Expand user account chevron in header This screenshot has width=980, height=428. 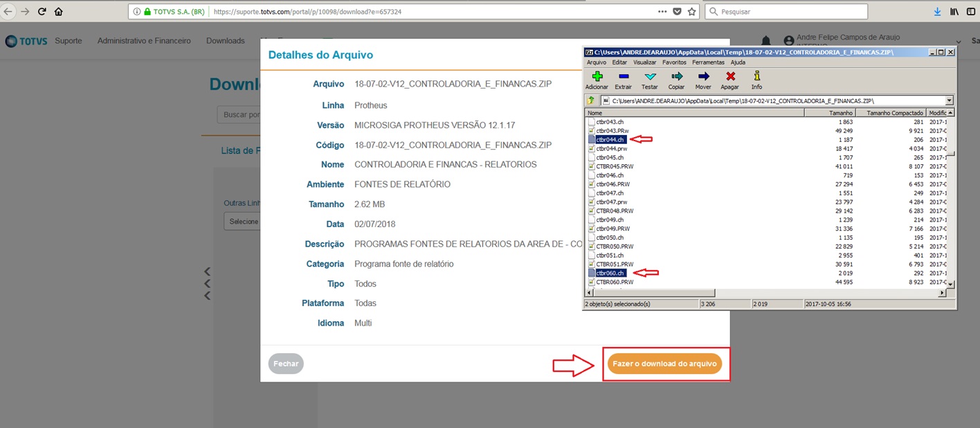pyautogui.click(x=958, y=42)
